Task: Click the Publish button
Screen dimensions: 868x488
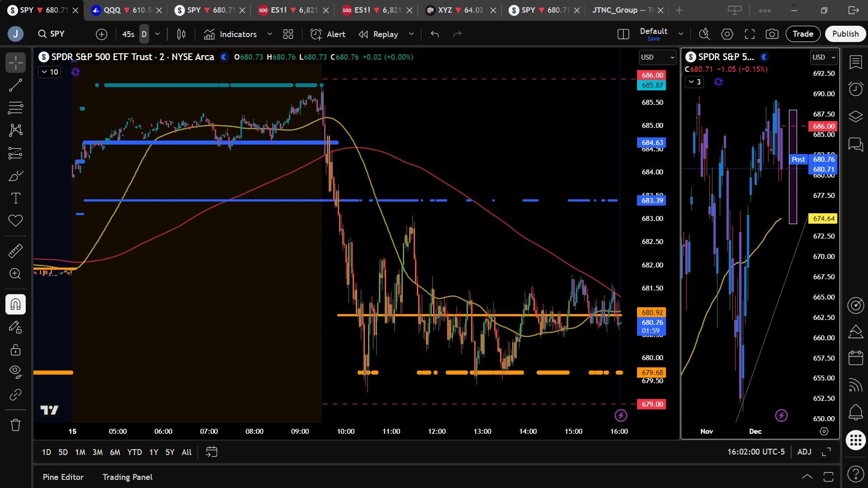Action: pyautogui.click(x=845, y=34)
